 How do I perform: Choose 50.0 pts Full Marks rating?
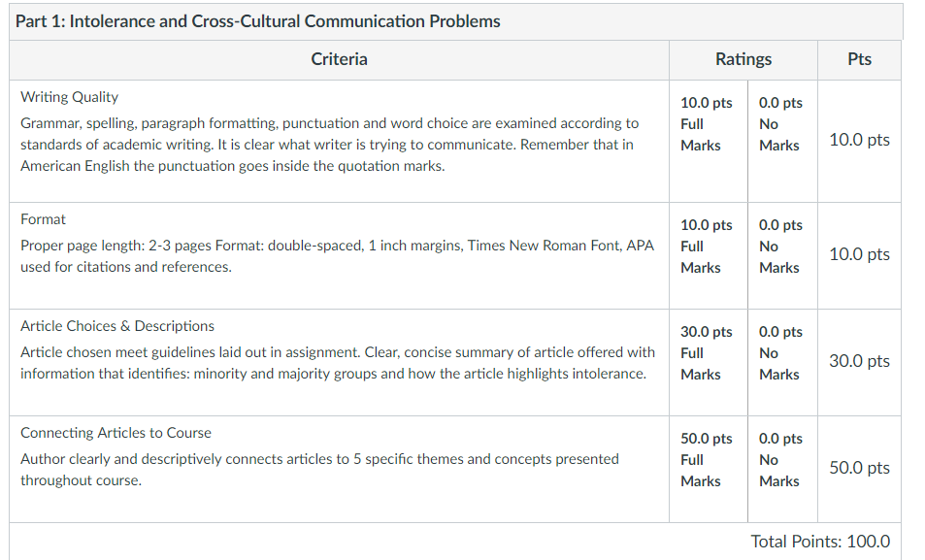click(x=707, y=460)
